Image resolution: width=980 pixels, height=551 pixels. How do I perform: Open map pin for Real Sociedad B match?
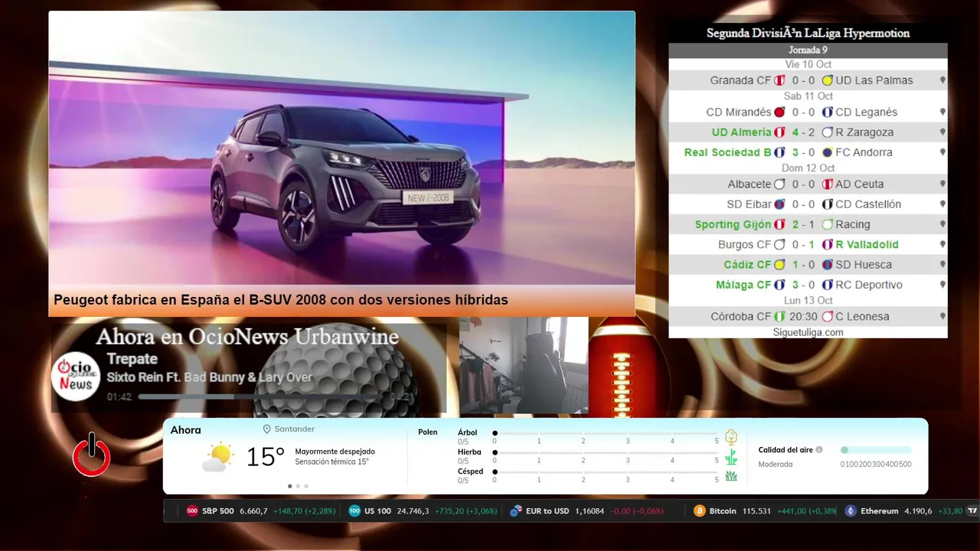[942, 152]
